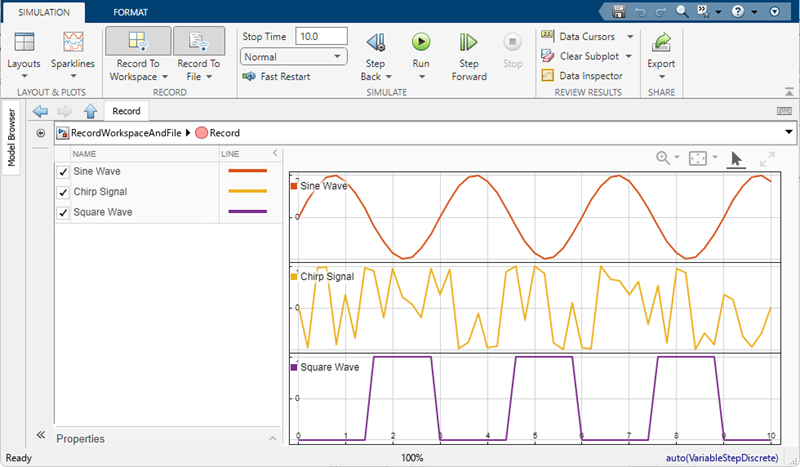Navigate forward with the right arrow
The image size is (800, 467).
tap(65, 111)
